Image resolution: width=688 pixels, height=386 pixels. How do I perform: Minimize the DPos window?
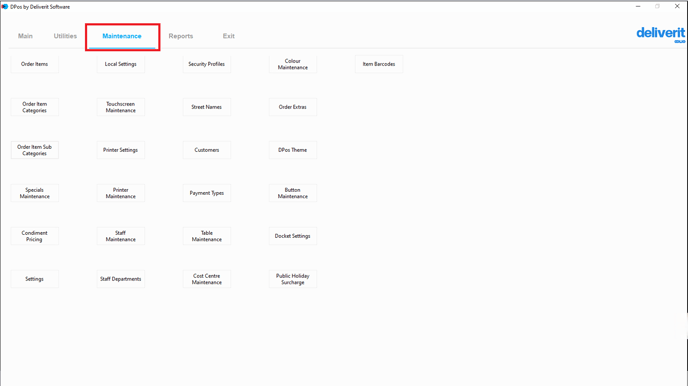638,7
